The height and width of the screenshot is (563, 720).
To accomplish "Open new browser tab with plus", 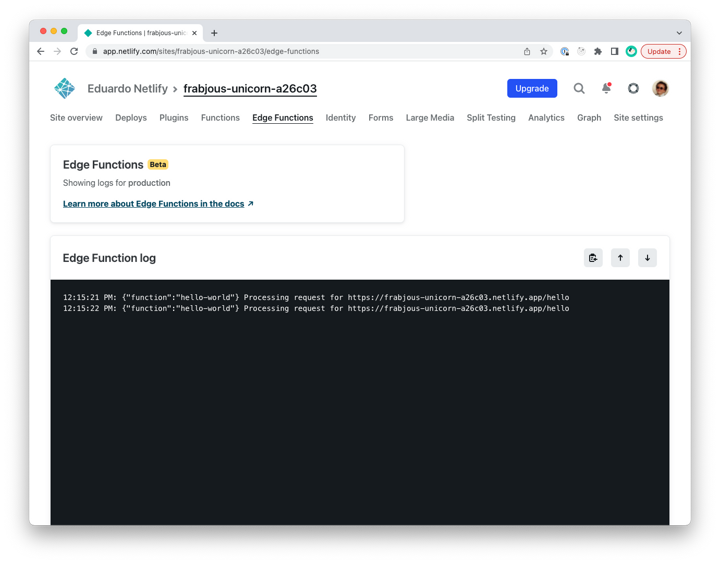I will click(x=214, y=33).
